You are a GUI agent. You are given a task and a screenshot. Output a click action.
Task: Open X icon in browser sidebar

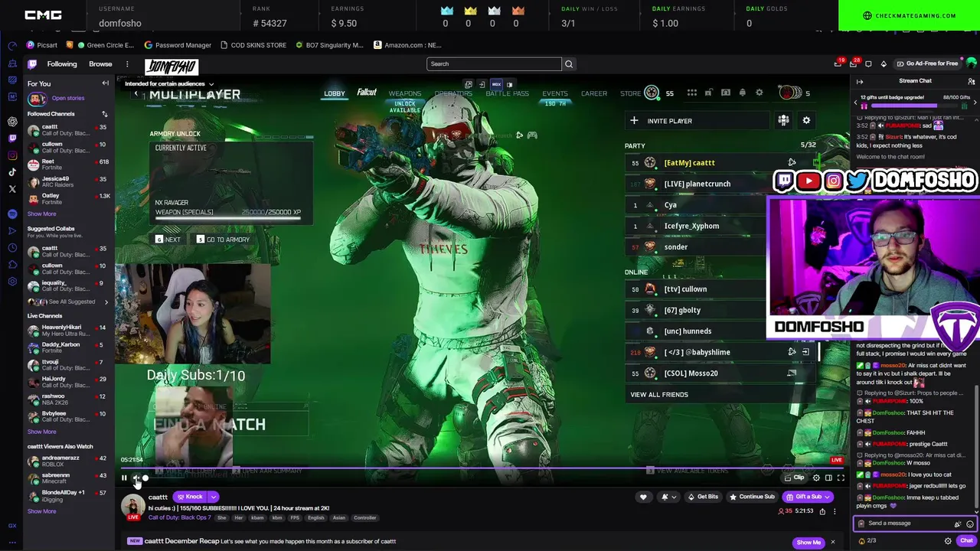(12, 189)
